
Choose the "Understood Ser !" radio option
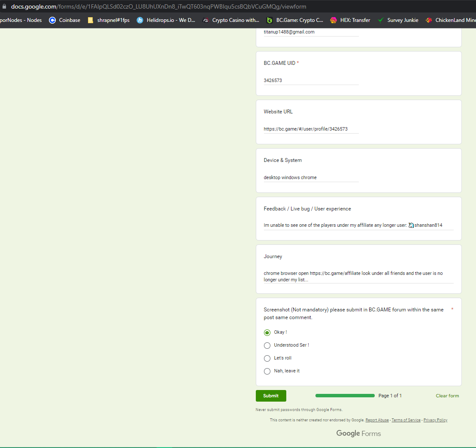(267, 345)
